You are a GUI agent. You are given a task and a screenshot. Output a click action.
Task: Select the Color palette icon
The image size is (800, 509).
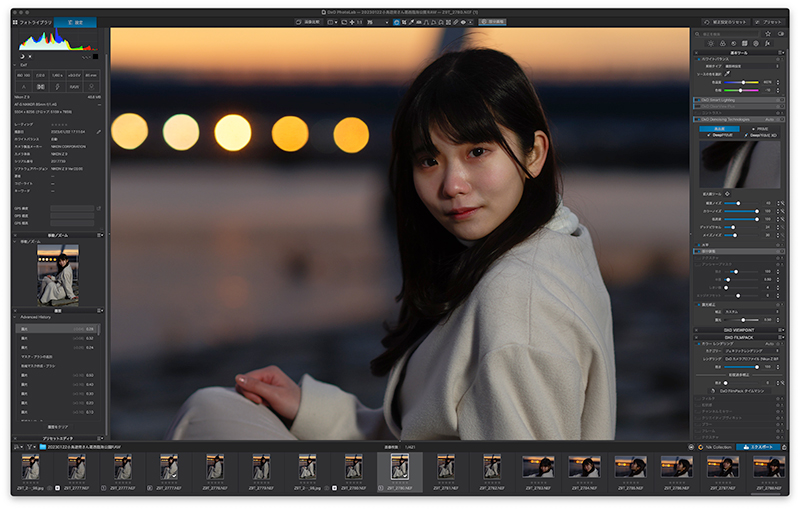pyautogui.click(x=722, y=44)
